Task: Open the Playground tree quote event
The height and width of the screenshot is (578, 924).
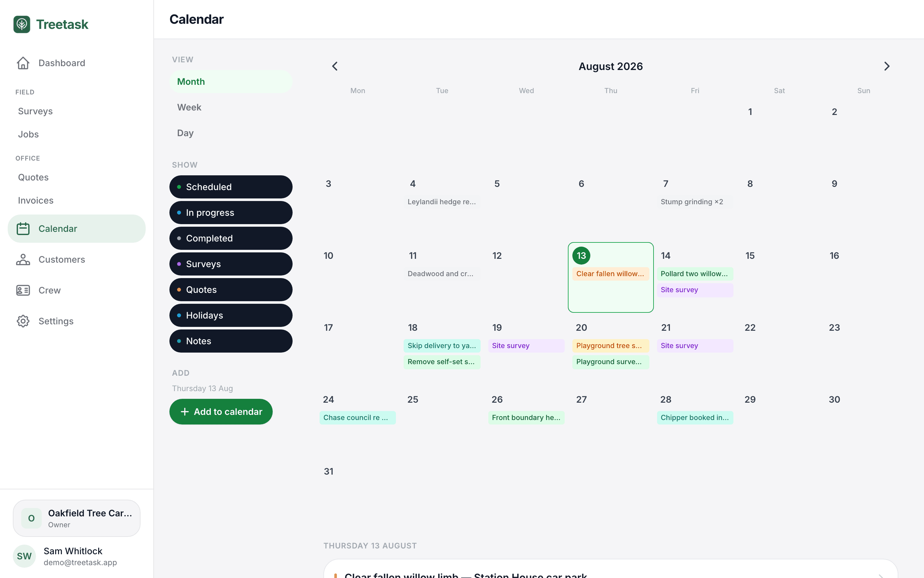Action: point(611,346)
